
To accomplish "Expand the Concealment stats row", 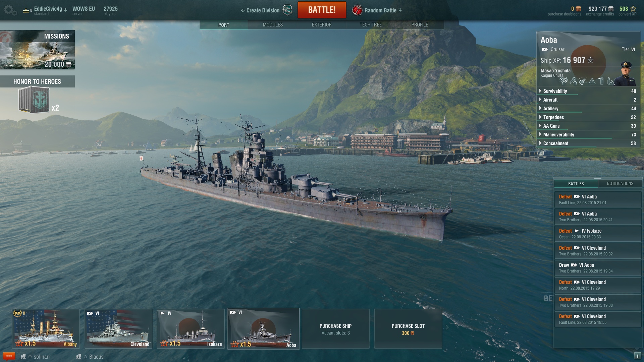I will click(x=588, y=143).
